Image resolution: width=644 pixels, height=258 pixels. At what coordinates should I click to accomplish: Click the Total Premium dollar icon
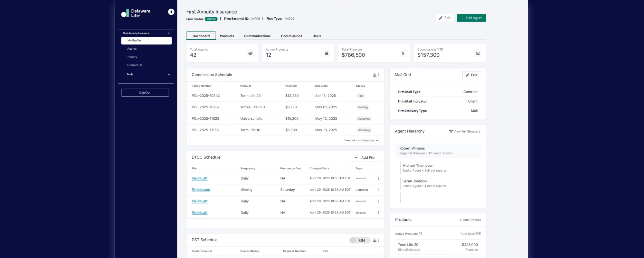point(403,53)
